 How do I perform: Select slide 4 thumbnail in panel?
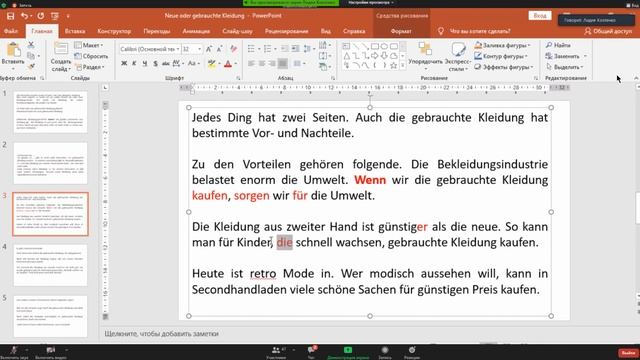(x=50, y=265)
